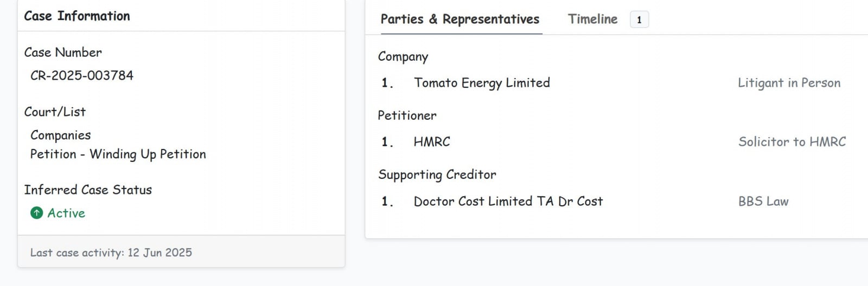Click the Supporting Creditor section heading
The width and height of the screenshot is (868, 286).
click(437, 174)
